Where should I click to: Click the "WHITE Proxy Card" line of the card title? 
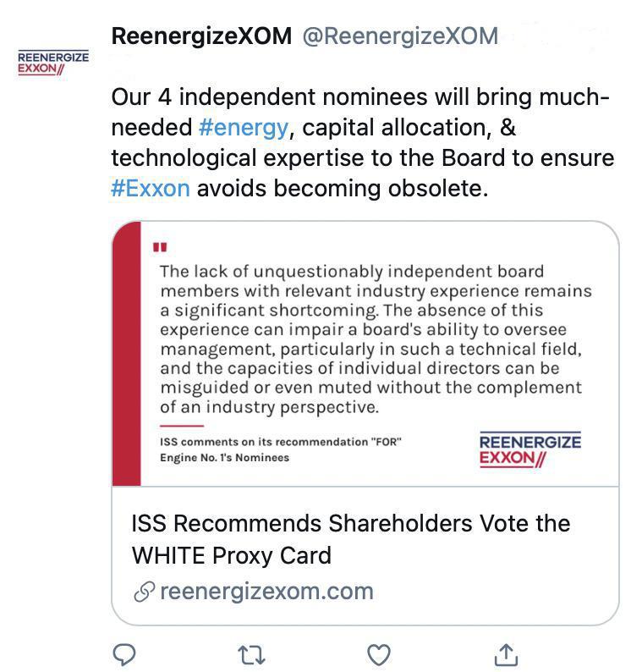(231, 556)
